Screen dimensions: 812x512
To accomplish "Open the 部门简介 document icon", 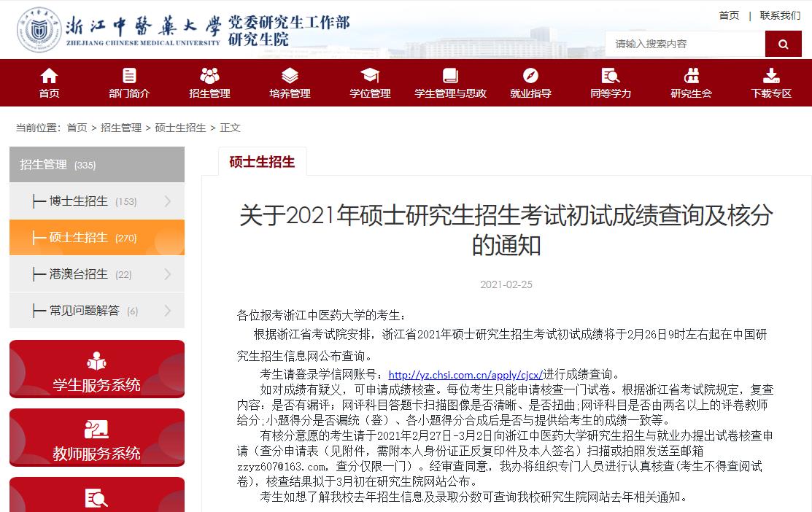I will 129,75.
